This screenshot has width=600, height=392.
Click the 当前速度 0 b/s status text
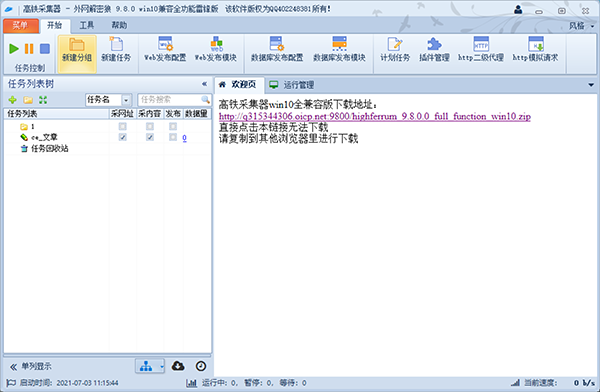pyautogui.click(x=559, y=383)
